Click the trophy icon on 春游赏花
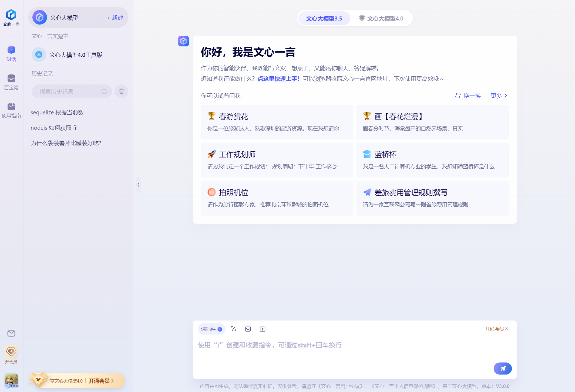 pyautogui.click(x=211, y=116)
